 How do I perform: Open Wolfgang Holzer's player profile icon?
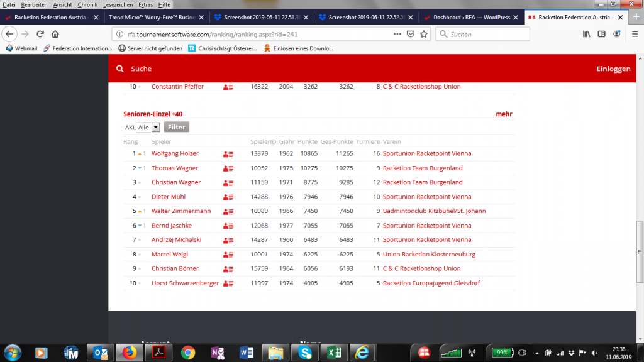tap(228, 154)
